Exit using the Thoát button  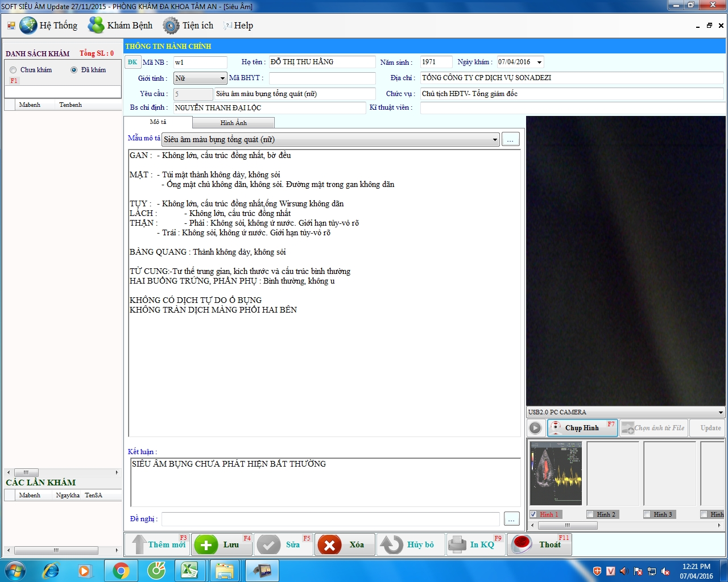539,544
